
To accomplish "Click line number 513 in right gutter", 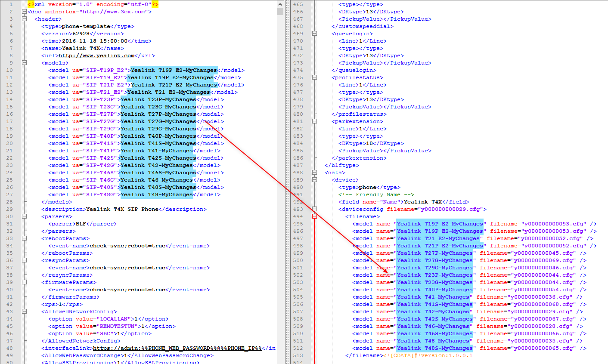I will (298, 355).
